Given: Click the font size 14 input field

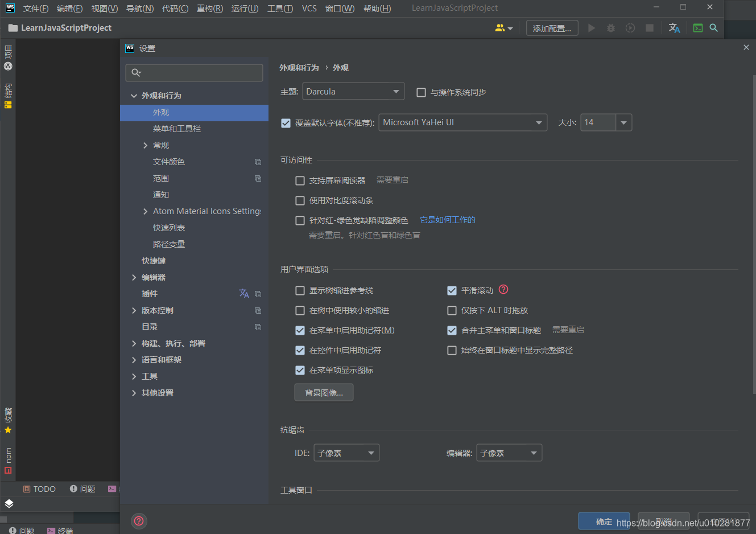Looking at the screenshot, I should [598, 122].
